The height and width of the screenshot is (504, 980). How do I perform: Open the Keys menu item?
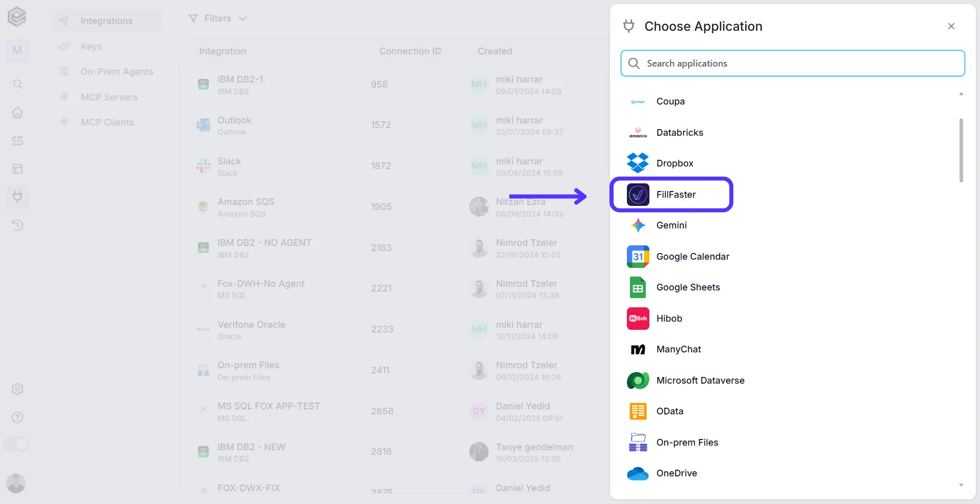pyautogui.click(x=91, y=47)
